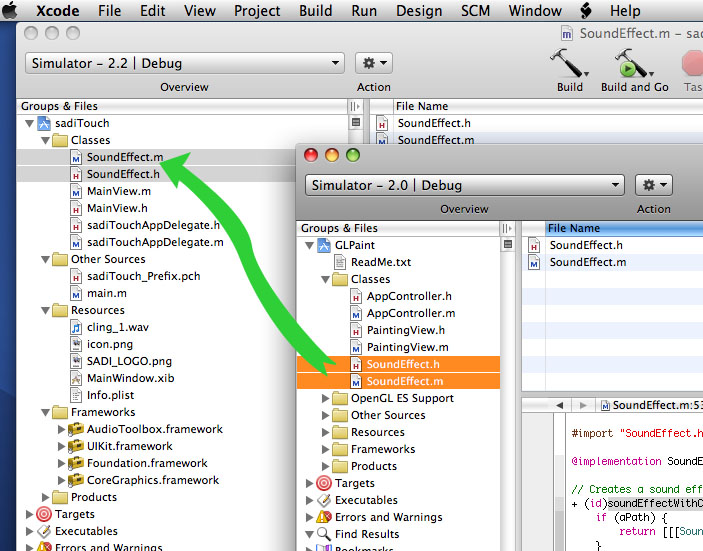The width and height of the screenshot is (703, 551).
Task: Open the scripts menu icon in menu bar
Action: 586,10
